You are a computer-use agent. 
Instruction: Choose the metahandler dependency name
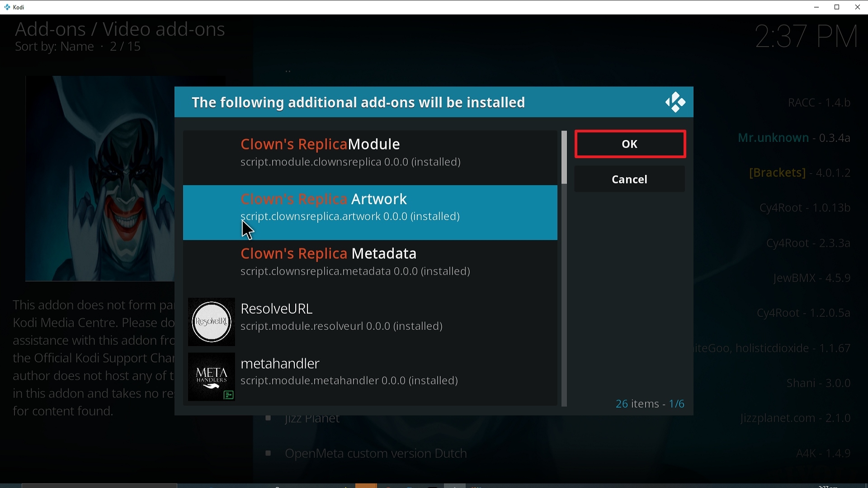280,364
